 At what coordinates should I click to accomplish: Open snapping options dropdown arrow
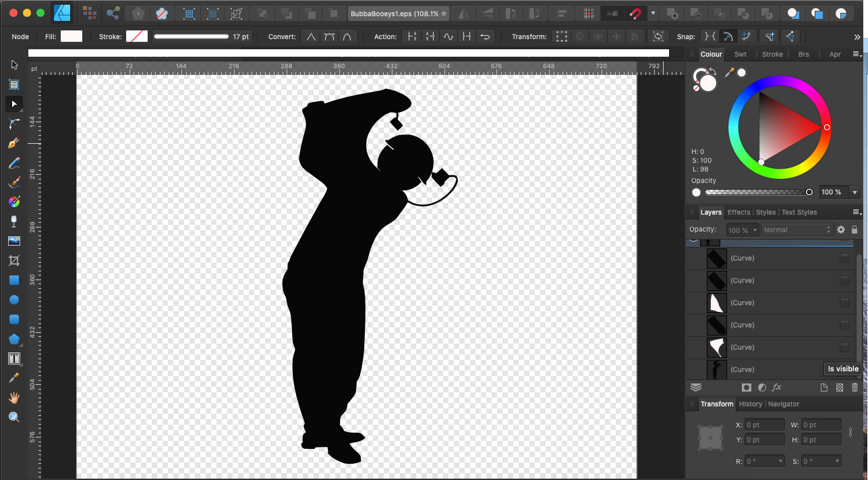(x=653, y=13)
